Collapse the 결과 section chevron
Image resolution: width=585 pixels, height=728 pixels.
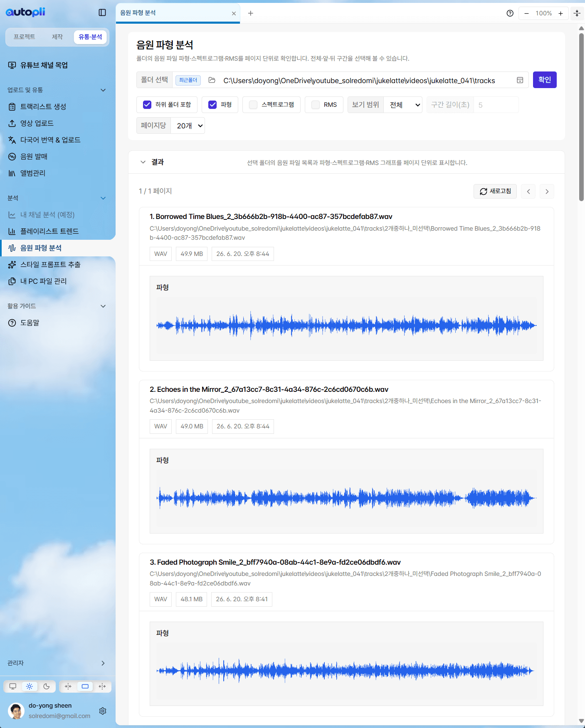pyautogui.click(x=143, y=162)
